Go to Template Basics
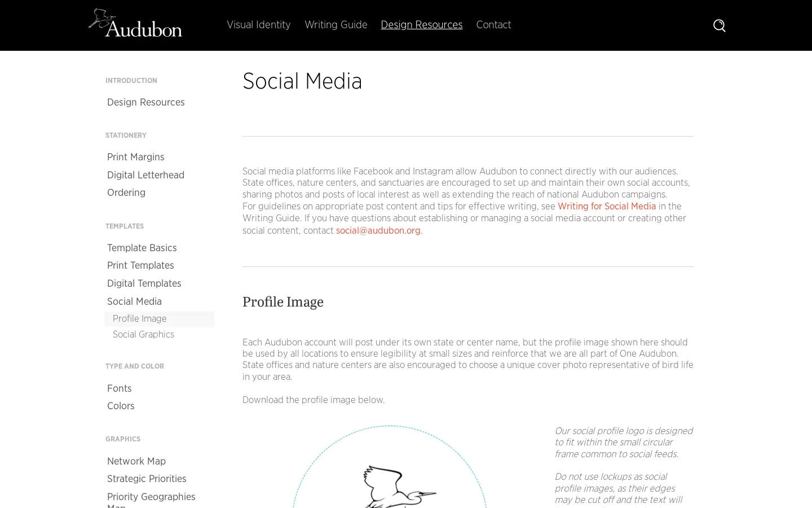Image resolution: width=812 pixels, height=508 pixels. (x=142, y=248)
